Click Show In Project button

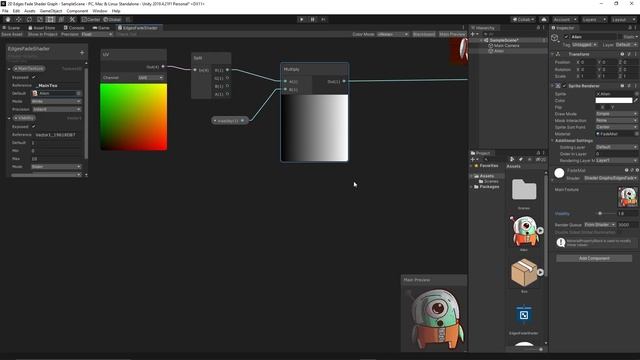[x=42, y=34]
